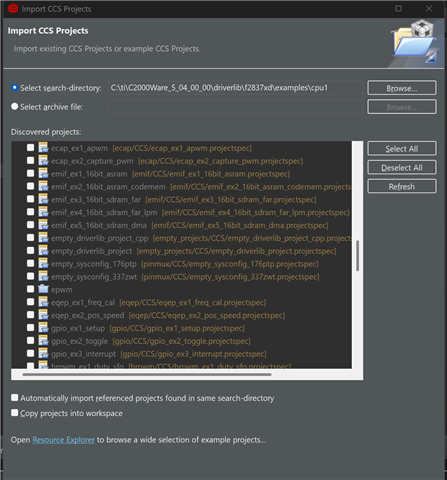This screenshot has height=480, width=447.
Task: Close the Import CCS Projects dialog
Action: tap(429, 9)
